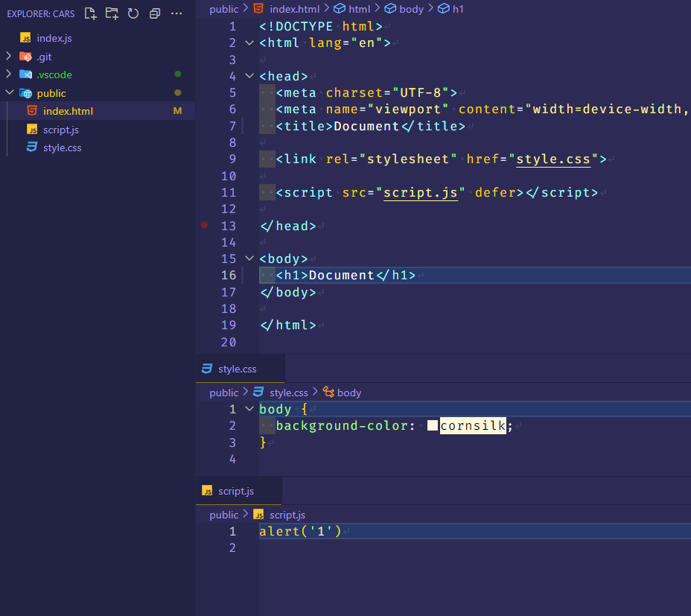This screenshot has width=691, height=616.
Task: Select the .vscode folder row
Action: [x=98, y=75]
